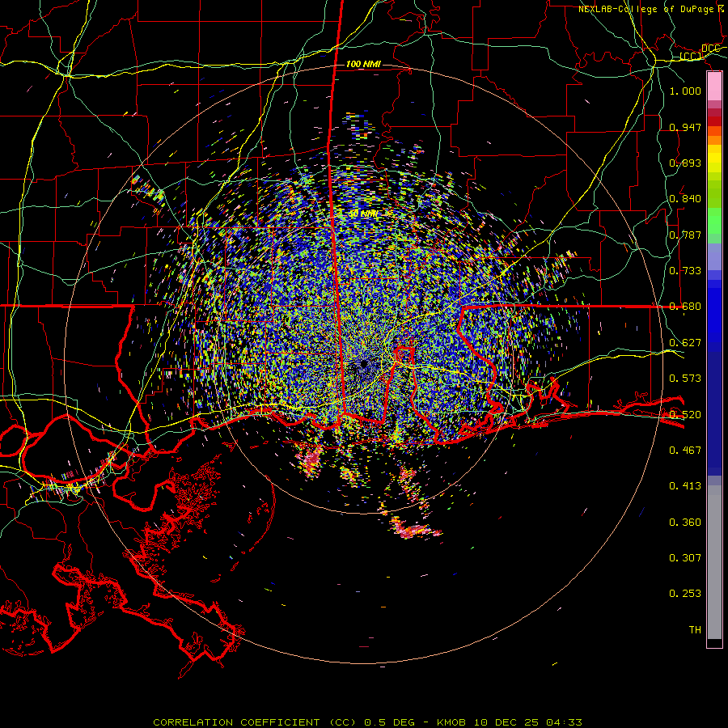The width and height of the screenshot is (728, 728).
Task: Click the 0.680 legend value
Action: pyautogui.click(x=685, y=306)
